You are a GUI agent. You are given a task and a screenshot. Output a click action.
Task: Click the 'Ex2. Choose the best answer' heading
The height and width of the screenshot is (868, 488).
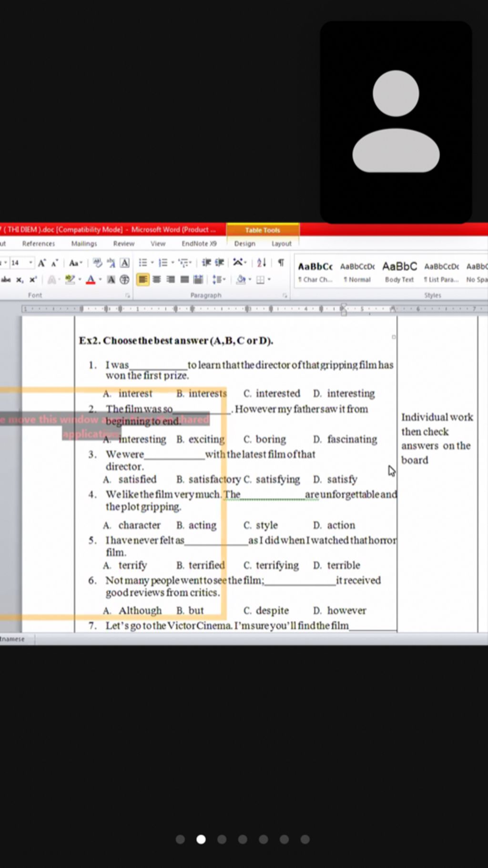coord(176,341)
